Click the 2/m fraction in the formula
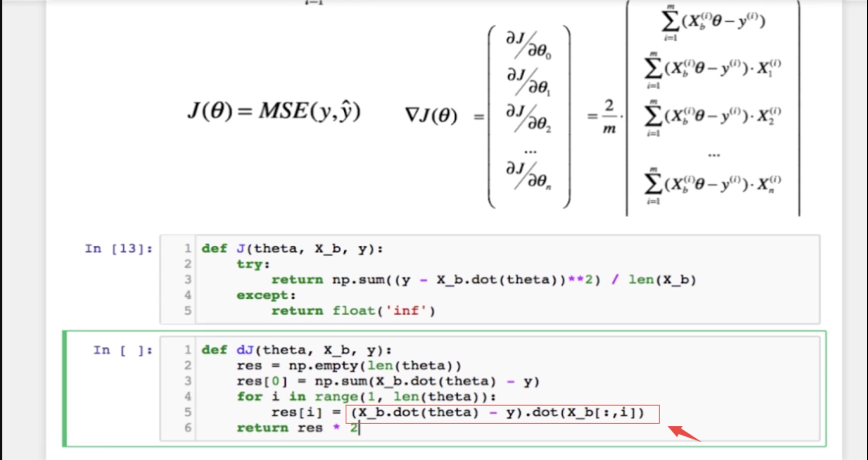 609,117
